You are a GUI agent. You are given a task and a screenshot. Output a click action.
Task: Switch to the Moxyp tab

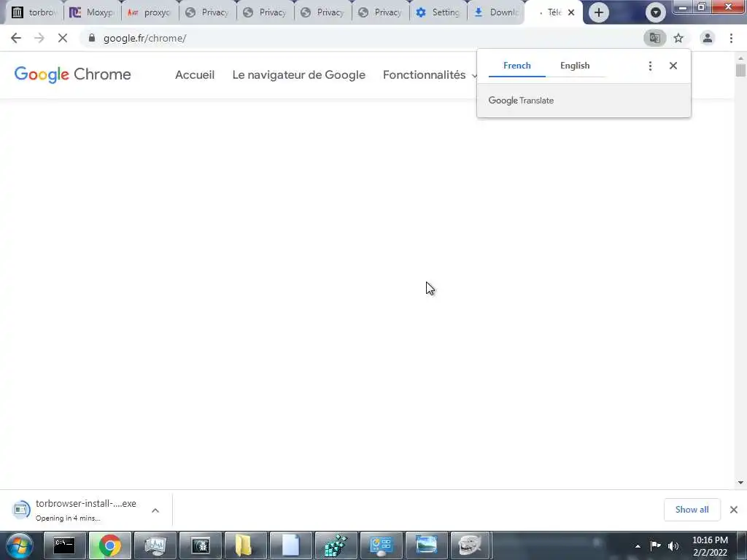[91, 12]
